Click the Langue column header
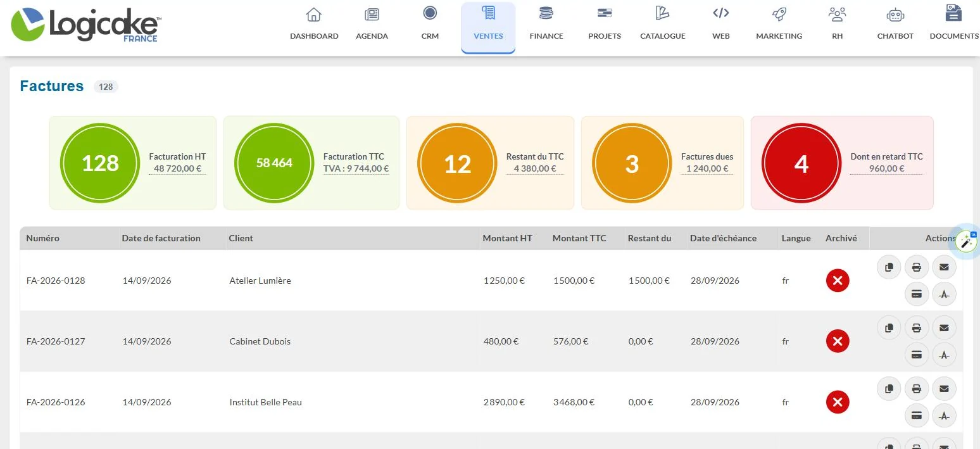The height and width of the screenshot is (449, 980). coord(796,238)
